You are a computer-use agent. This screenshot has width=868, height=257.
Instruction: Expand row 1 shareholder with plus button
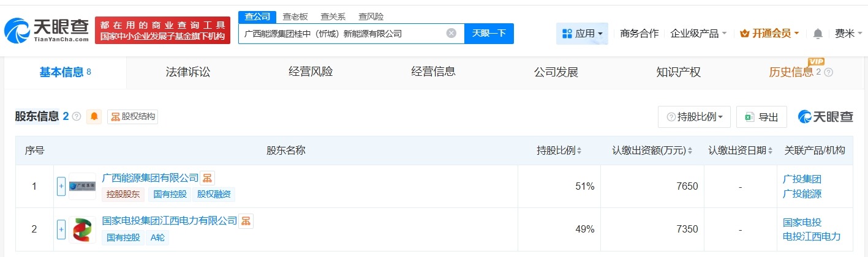(61, 187)
